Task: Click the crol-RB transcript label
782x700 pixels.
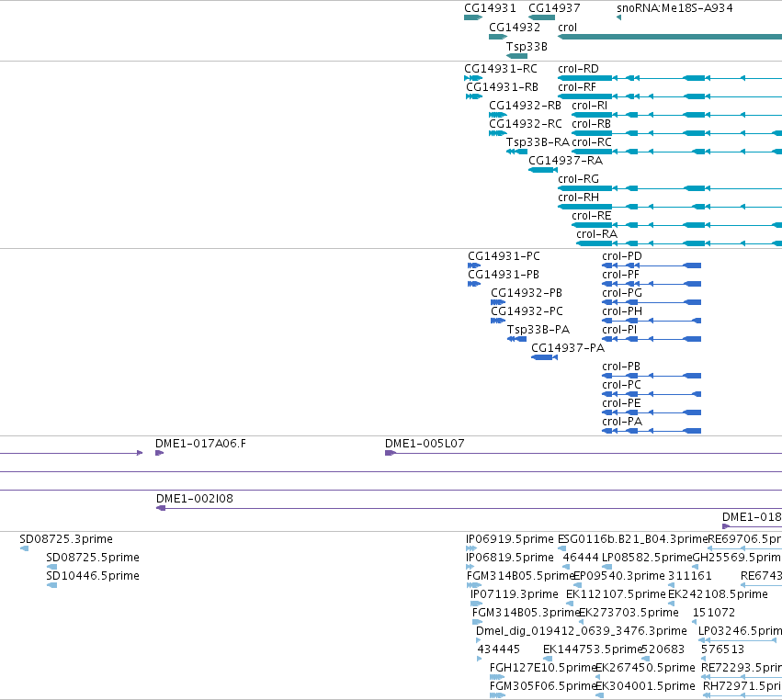Action: tap(591, 124)
